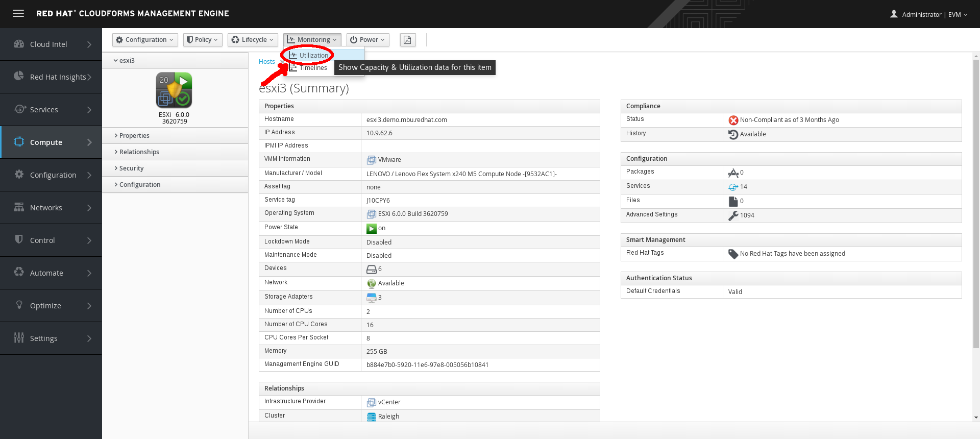Viewport: 980px width, 439px height.
Task: Open the Administrator EVM user menu
Action: click(928, 14)
